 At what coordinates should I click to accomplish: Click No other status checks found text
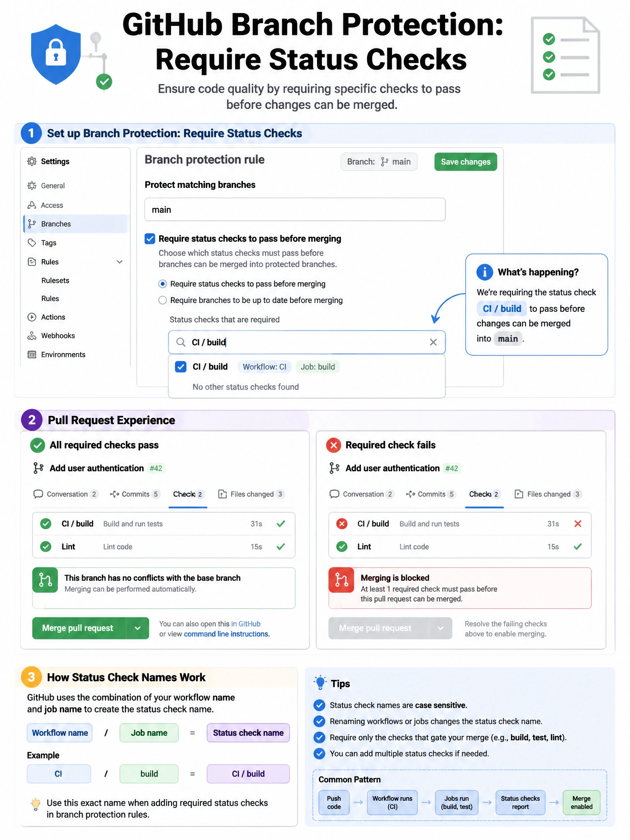[x=246, y=387]
